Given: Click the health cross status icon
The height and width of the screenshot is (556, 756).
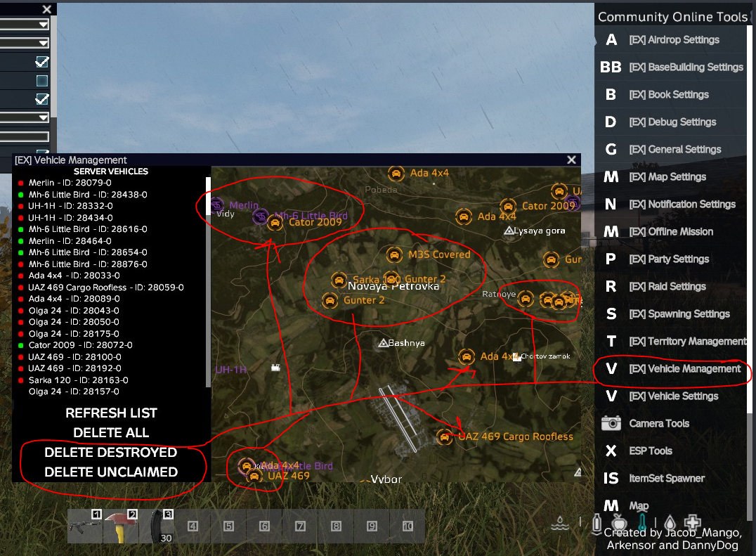Looking at the screenshot, I should 692,522.
